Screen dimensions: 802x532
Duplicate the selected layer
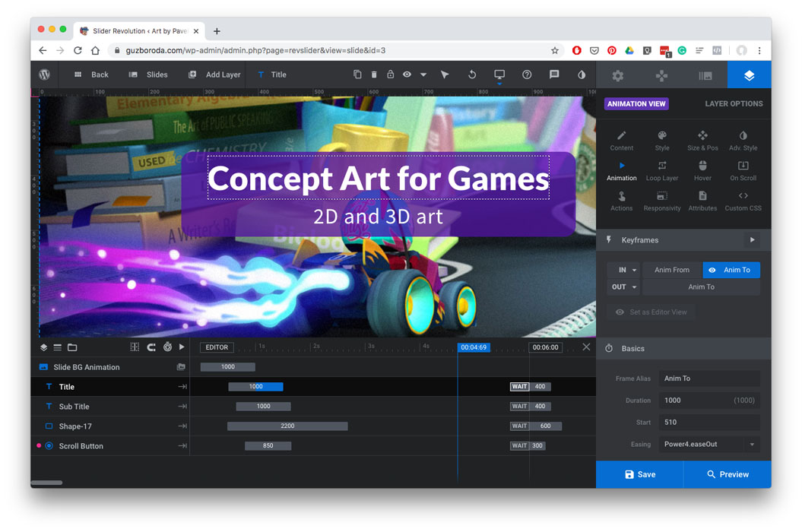[357, 74]
